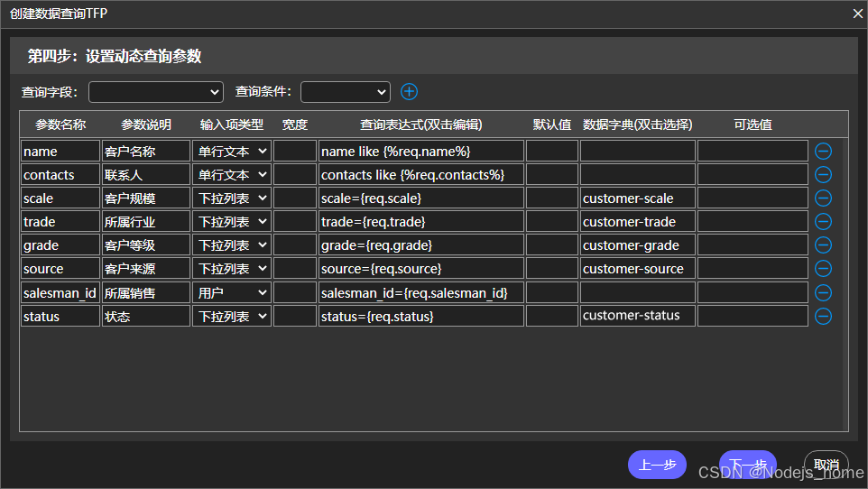Change input type for scale row

pyautogui.click(x=232, y=198)
